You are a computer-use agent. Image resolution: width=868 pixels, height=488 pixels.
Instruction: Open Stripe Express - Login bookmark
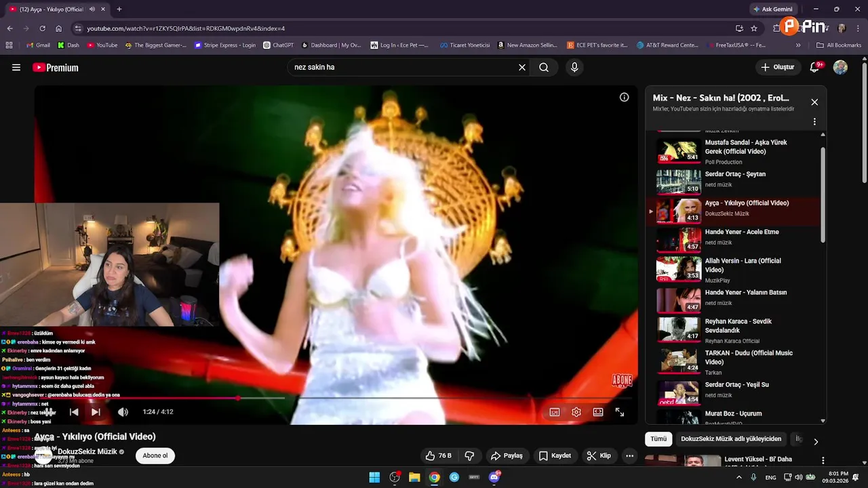click(x=225, y=45)
